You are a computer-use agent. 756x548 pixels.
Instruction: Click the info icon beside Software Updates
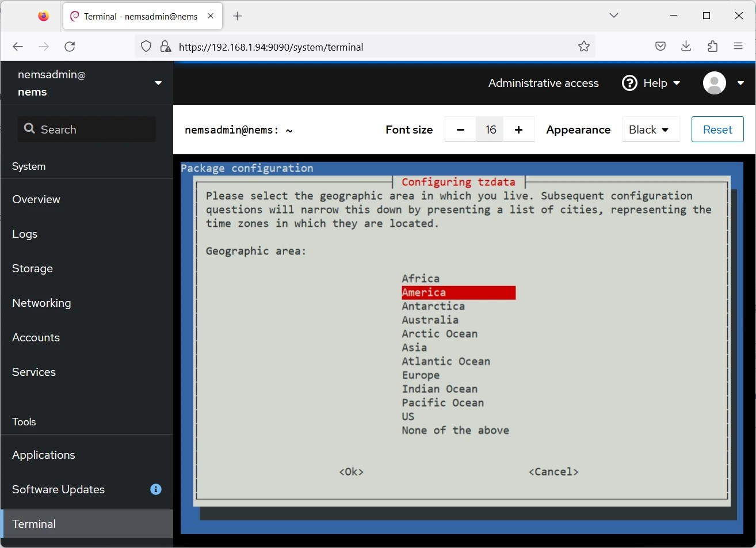coord(155,489)
